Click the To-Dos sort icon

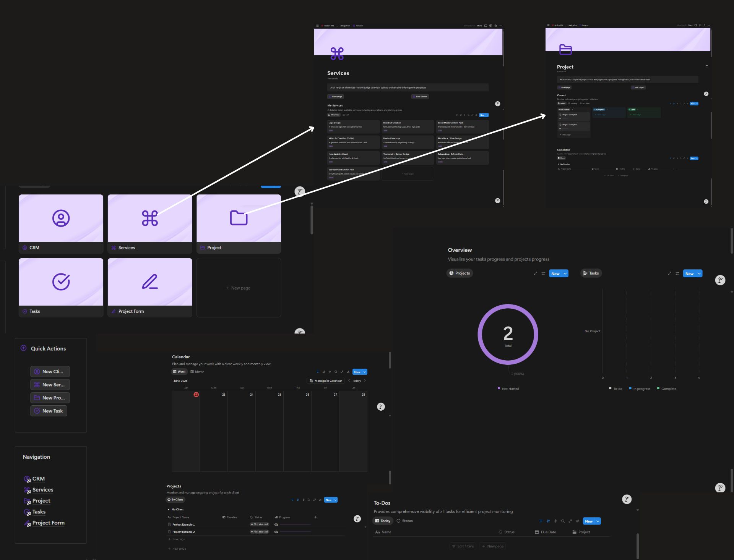tap(548, 521)
